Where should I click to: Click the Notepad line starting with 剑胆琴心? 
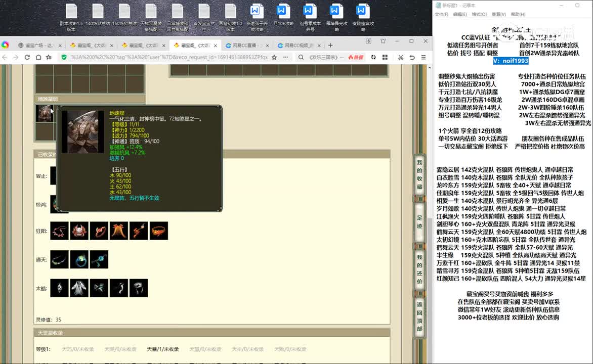(506, 224)
